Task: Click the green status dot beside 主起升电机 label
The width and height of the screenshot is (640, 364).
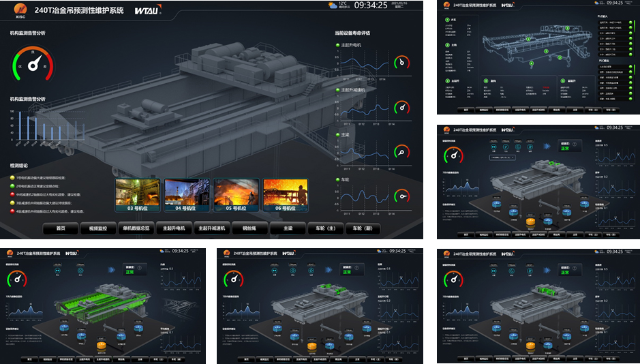Action: [x=337, y=46]
